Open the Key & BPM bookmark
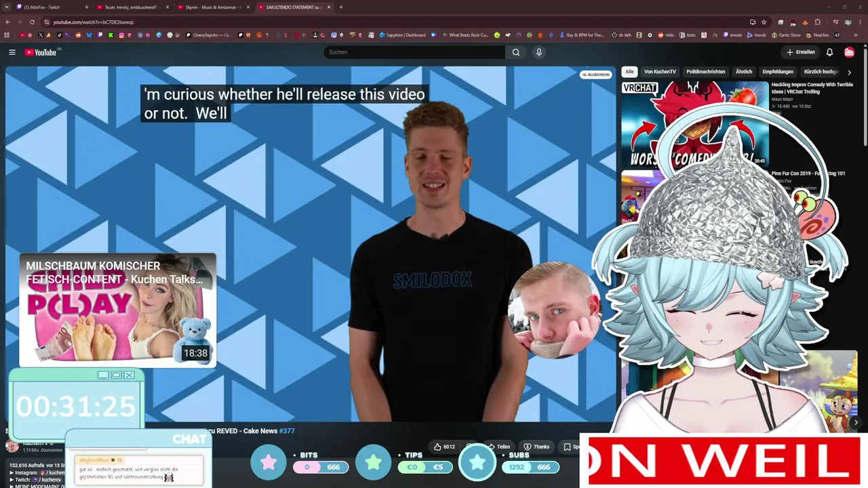 [x=581, y=35]
